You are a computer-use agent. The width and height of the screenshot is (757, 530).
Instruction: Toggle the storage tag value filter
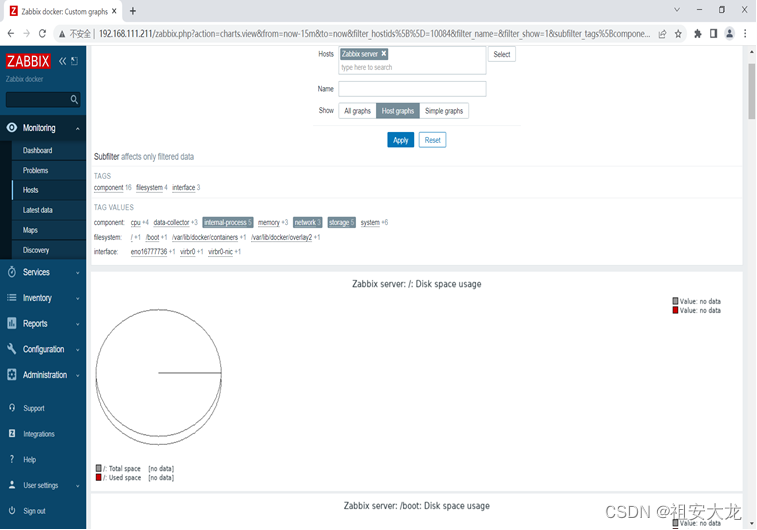coord(341,222)
